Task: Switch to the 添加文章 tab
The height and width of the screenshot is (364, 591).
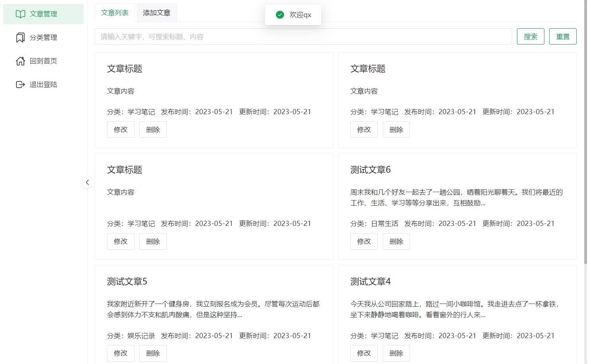Action: tap(156, 12)
